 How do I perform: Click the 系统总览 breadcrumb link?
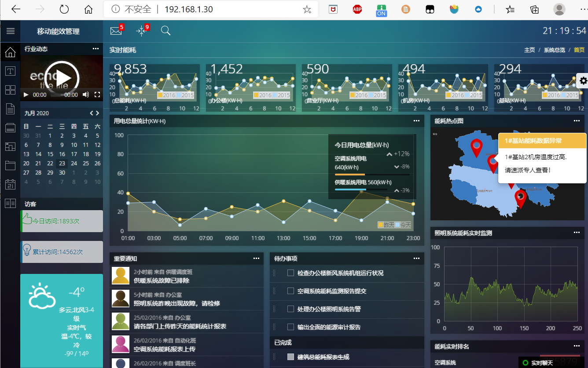pos(555,50)
